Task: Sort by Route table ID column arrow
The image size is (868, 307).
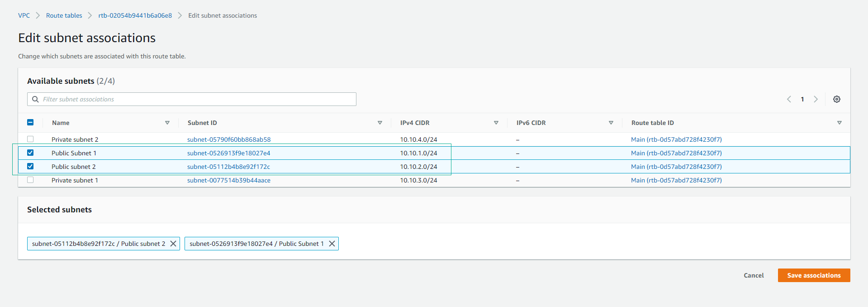Action: (839, 123)
